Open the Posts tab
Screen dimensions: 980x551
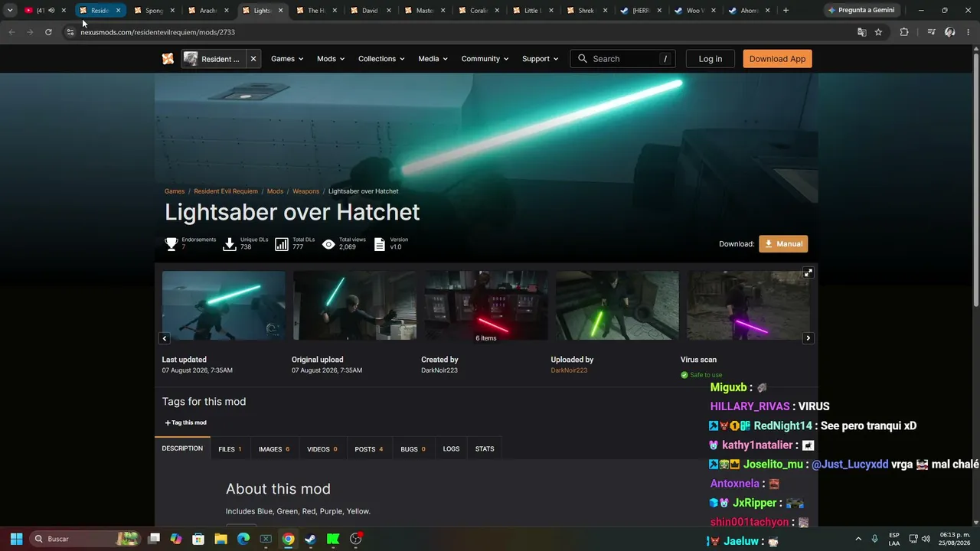click(369, 449)
